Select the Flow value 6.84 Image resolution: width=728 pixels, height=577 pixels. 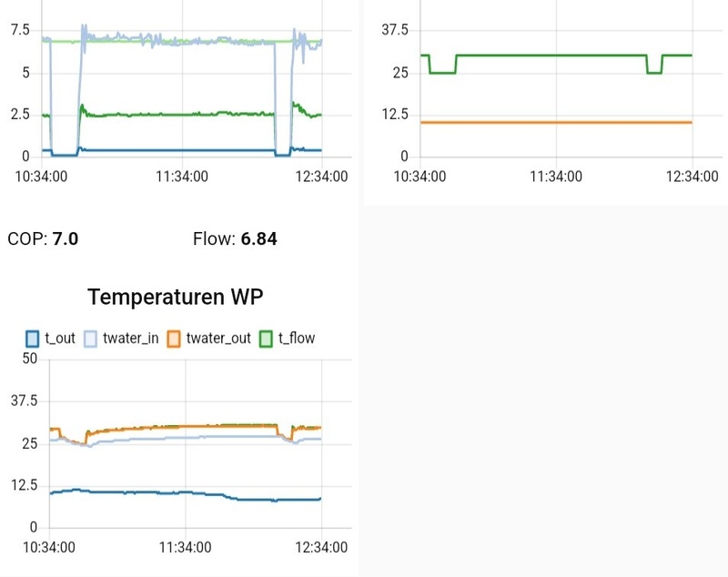coord(258,239)
